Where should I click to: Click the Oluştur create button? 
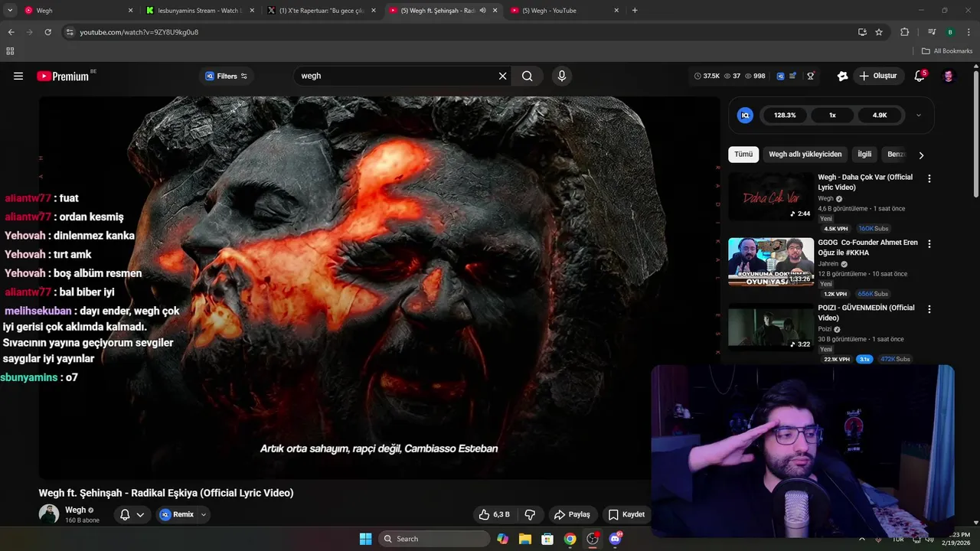click(x=877, y=76)
